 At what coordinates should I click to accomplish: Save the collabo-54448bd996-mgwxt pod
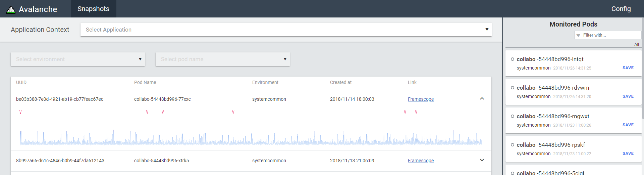tap(628, 125)
